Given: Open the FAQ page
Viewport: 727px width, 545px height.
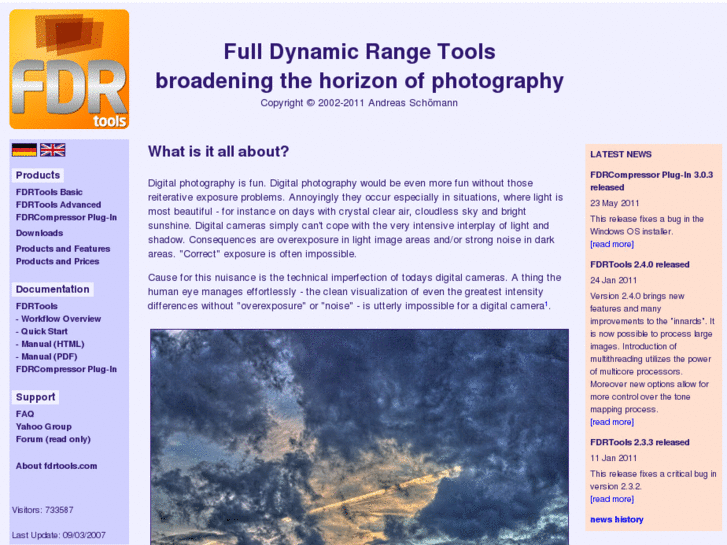Looking at the screenshot, I should [x=25, y=414].
